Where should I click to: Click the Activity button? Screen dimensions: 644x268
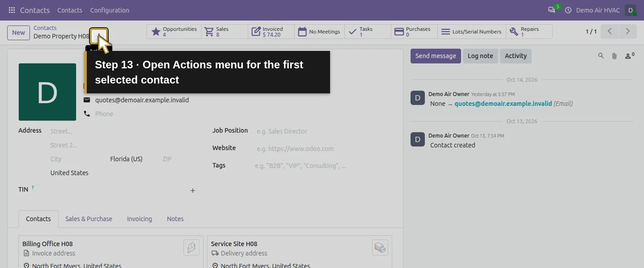tap(516, 56)
